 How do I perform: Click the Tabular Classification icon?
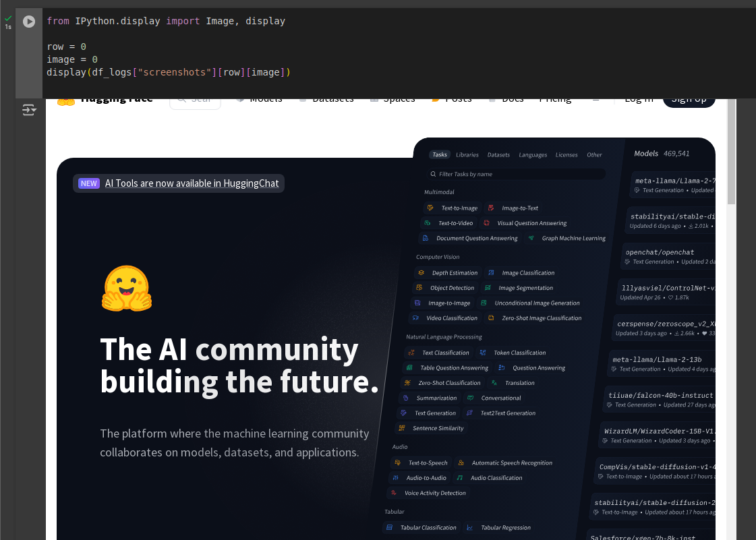point(390,527)
